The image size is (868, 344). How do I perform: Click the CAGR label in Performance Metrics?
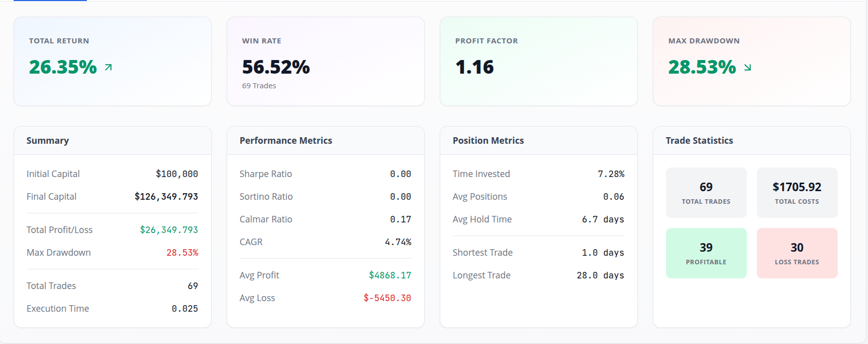(251, 242)
